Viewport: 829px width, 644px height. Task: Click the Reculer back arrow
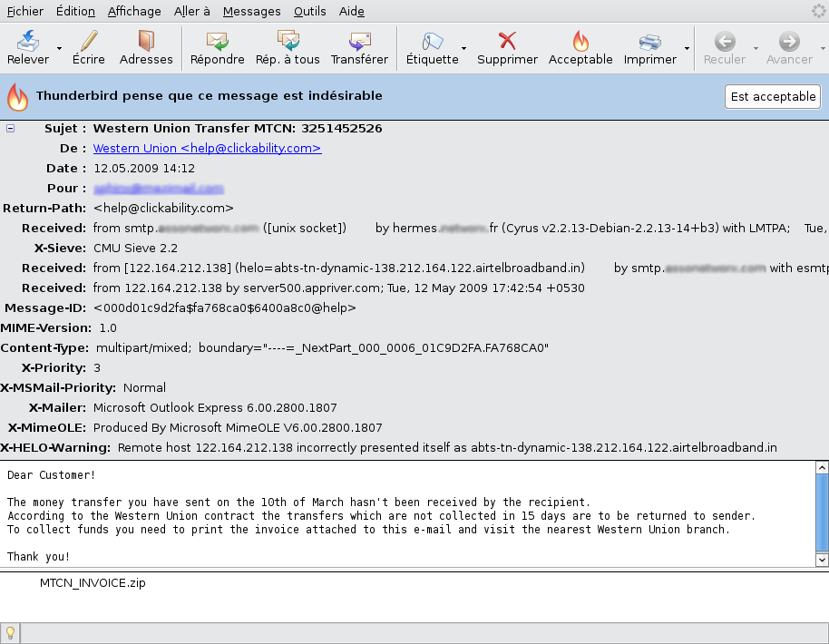click(x=725, y=41)
